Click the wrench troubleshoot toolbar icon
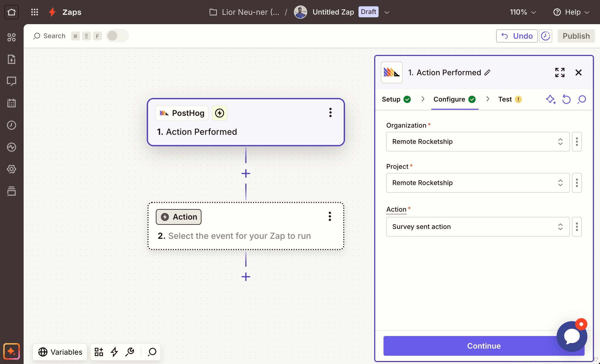 [130, 352]
